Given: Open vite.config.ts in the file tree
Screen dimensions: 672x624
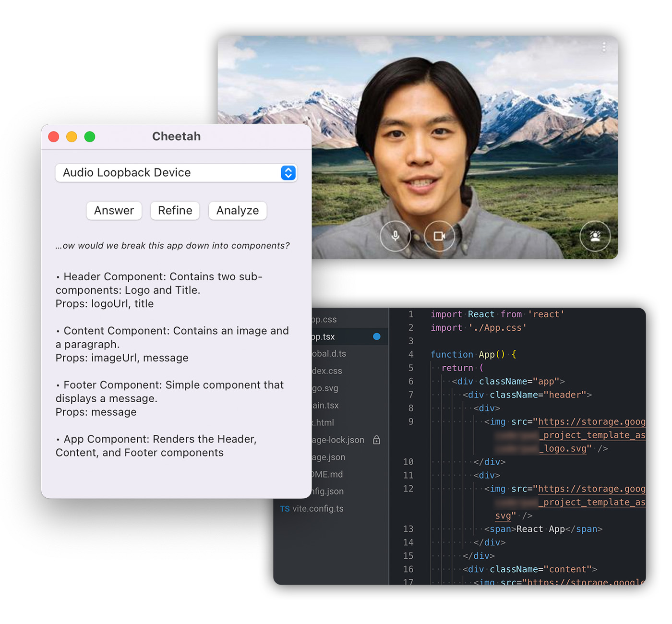Looking at the screenshot, I should (x=317, y=508).
